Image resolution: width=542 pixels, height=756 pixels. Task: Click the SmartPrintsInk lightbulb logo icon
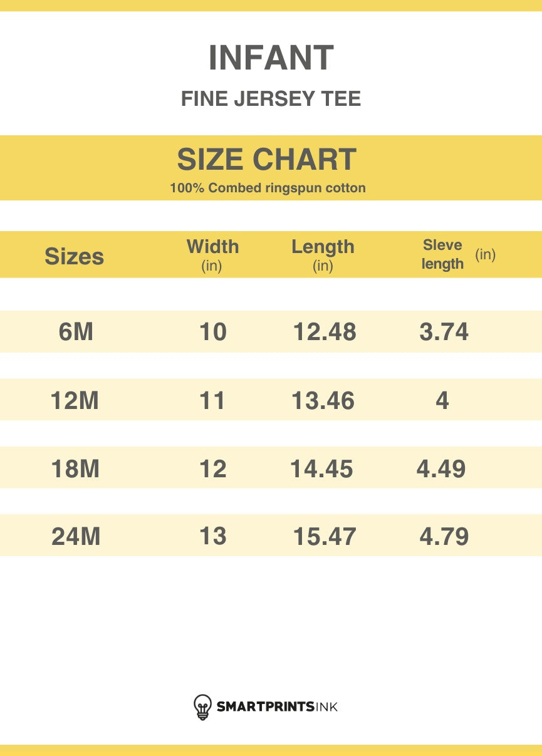[x=202, y=707]
